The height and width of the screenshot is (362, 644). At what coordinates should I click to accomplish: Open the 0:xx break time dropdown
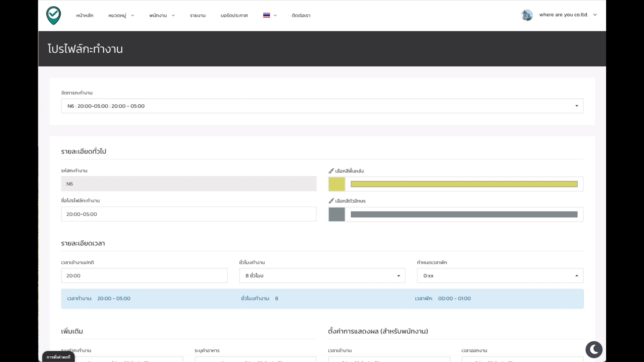[500, 276]
